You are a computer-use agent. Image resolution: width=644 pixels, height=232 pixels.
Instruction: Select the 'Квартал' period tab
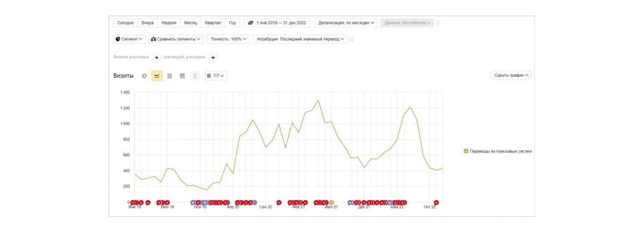[213, 23]
